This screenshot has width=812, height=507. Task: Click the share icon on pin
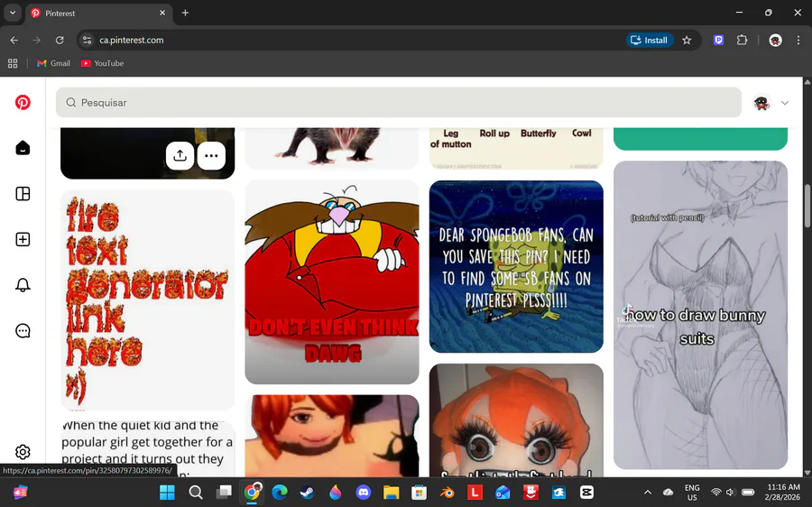pyautogui.click(x=180, y=155)
